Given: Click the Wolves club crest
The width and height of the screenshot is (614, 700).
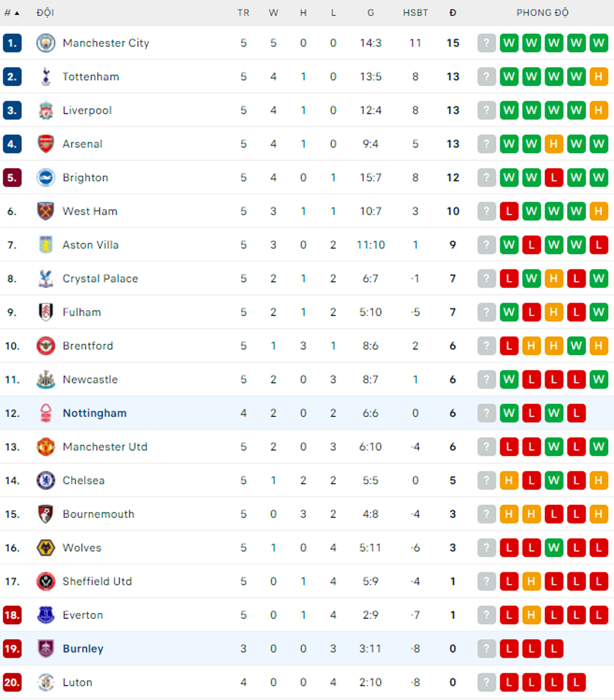Looking at the screenshot, I should click(46, 548).
